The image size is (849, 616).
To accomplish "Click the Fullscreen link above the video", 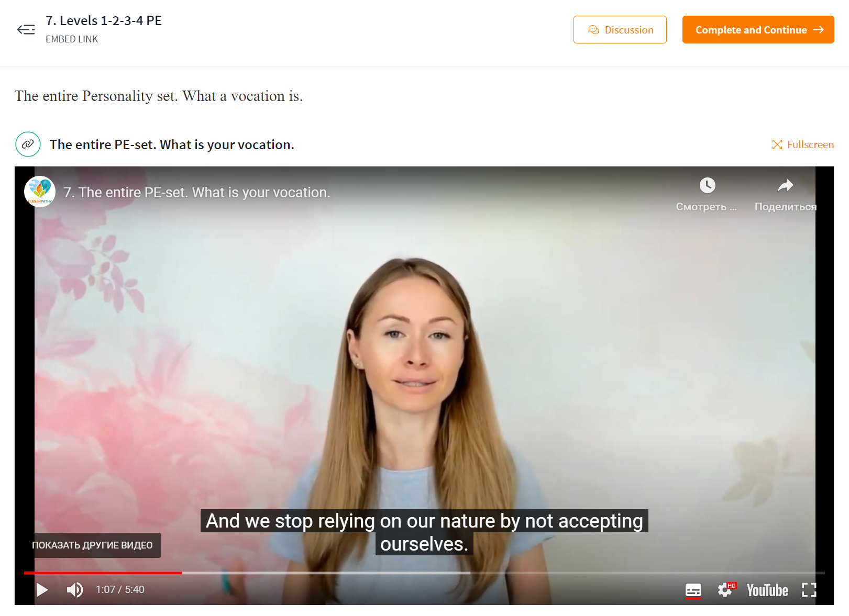I will pos(803,144).
